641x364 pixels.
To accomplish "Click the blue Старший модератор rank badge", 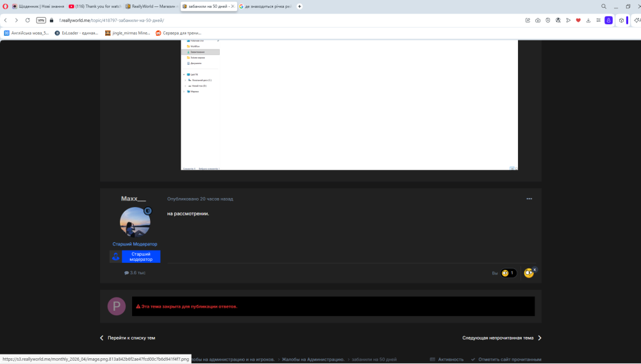I will tap(141, 256).
